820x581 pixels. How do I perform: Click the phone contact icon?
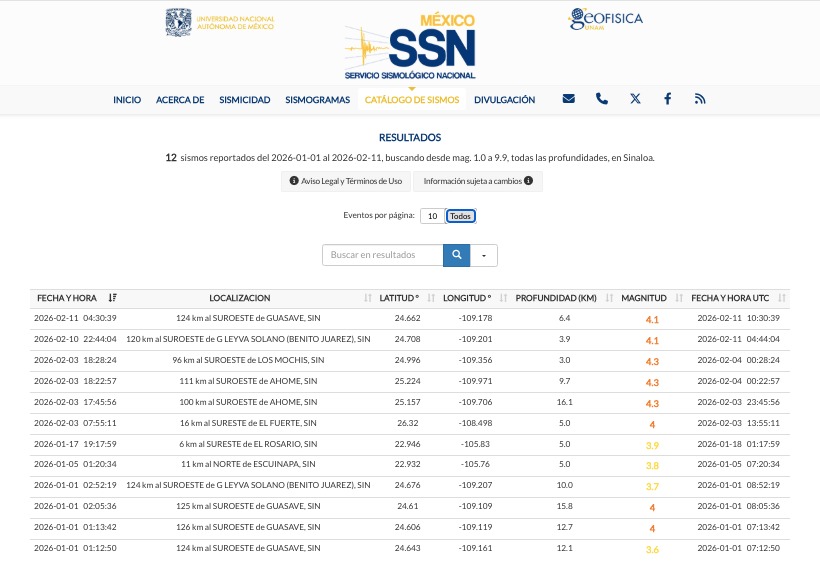[x=601, y=99]
